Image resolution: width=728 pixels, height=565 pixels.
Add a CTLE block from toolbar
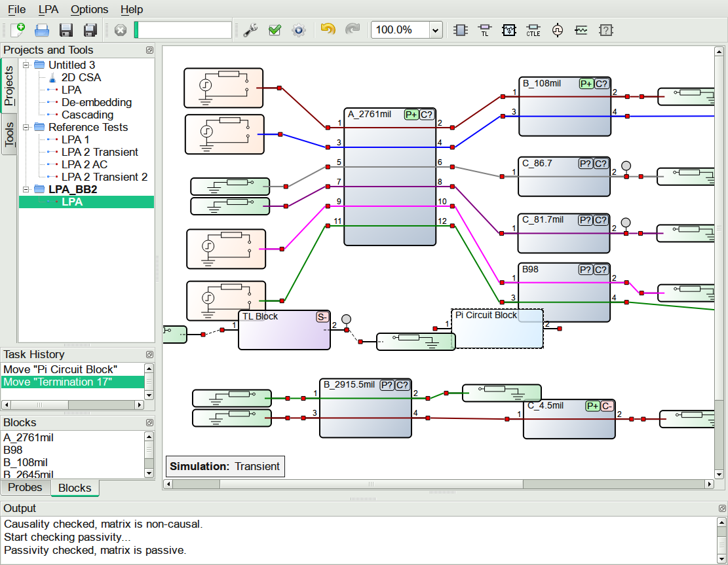click(x=533, y=30)
